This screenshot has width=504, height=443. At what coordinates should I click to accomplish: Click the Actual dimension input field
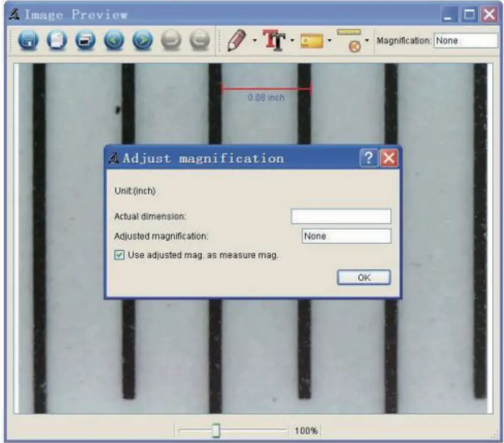coord(341,216)
